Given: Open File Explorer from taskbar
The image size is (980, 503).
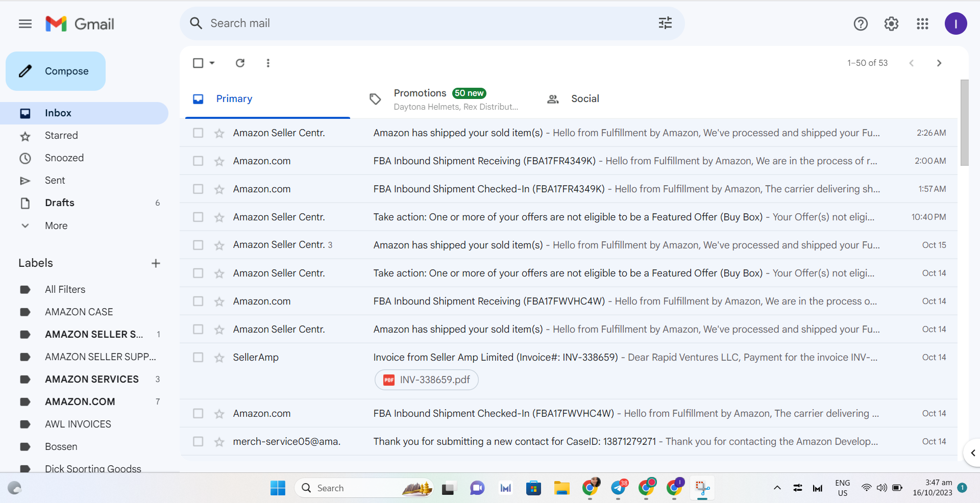Looking at the screenshot, I should click(x=561, y=488).
